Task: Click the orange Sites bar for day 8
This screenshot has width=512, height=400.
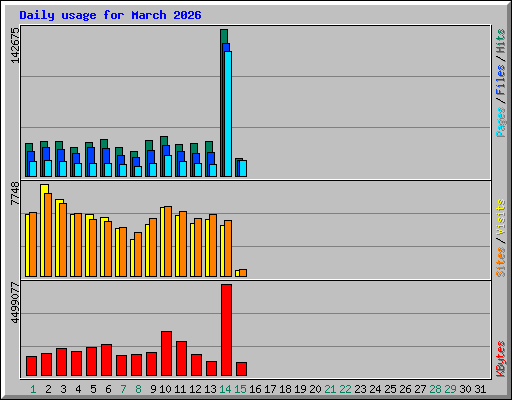Action: [x=138, y=254]
